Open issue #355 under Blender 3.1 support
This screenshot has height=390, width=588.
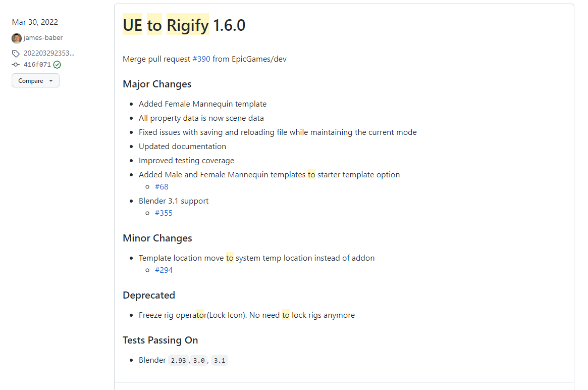tap(164, 213)
